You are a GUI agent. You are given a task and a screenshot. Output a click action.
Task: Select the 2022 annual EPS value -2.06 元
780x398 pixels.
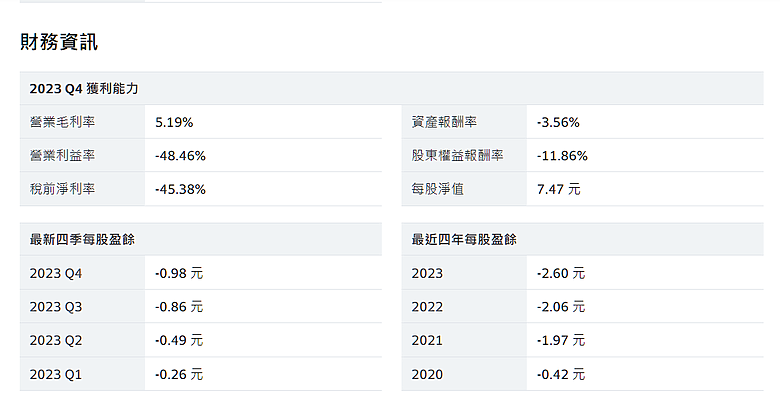coord(561,307)
